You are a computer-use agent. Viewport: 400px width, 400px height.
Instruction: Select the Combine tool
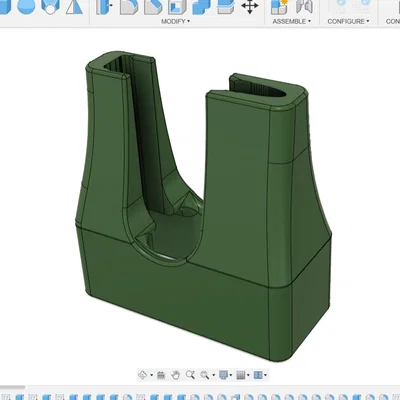(x=201, y=7)
